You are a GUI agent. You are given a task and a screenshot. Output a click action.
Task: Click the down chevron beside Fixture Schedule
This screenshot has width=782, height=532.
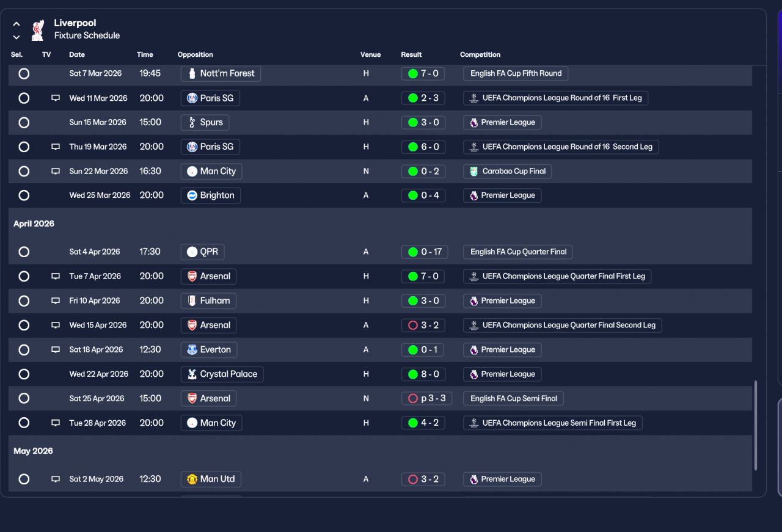tap(16, 37)
